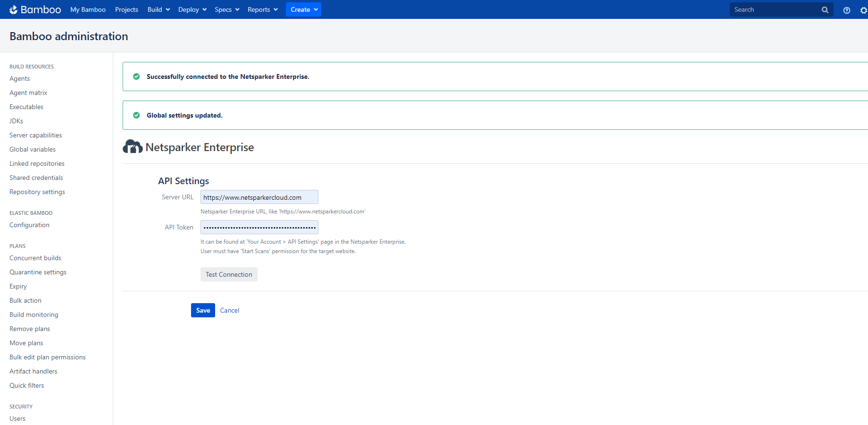Open the Create dropdown button
Viewport: 868px width, 425px height.
point(304,9)
